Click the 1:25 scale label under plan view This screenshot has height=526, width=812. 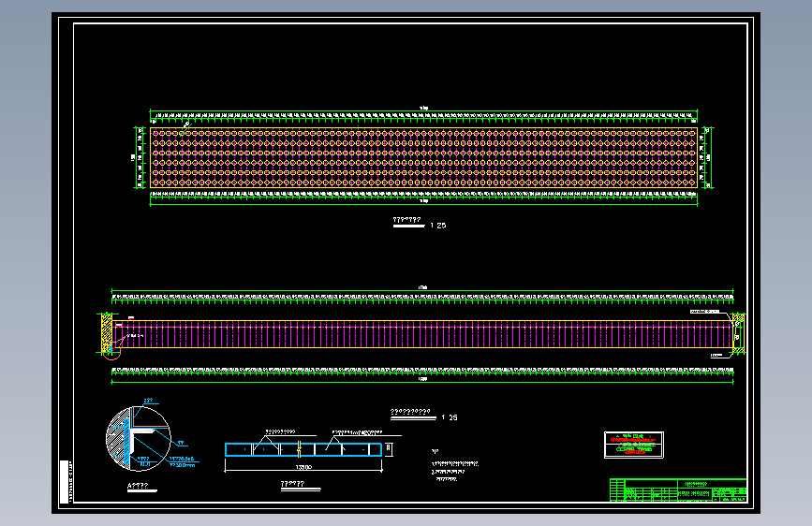click(x=436, y=226)
